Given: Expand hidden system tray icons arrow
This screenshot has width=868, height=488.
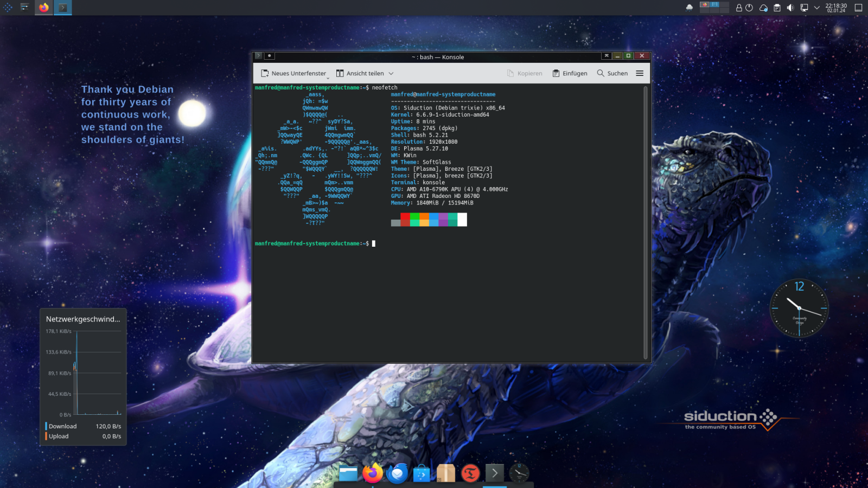Looking at the screenshot, I should (816, 8).
